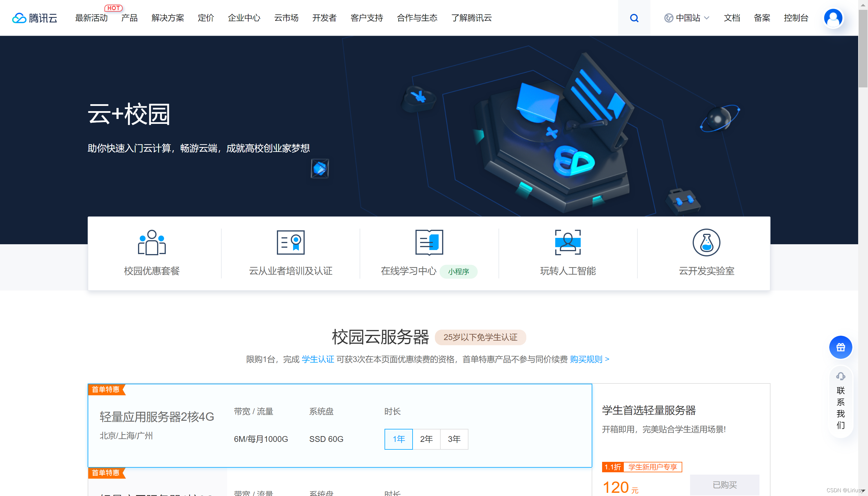This screenshot has width=868, height=496.
Task: Click the SSD 60G disk value
Action: (x=326, y=439)
